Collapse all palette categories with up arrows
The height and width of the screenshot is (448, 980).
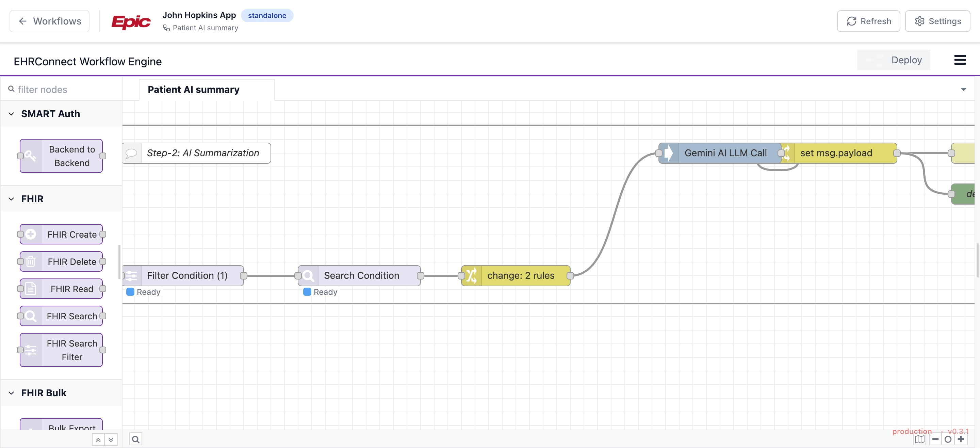coord(98,439)
